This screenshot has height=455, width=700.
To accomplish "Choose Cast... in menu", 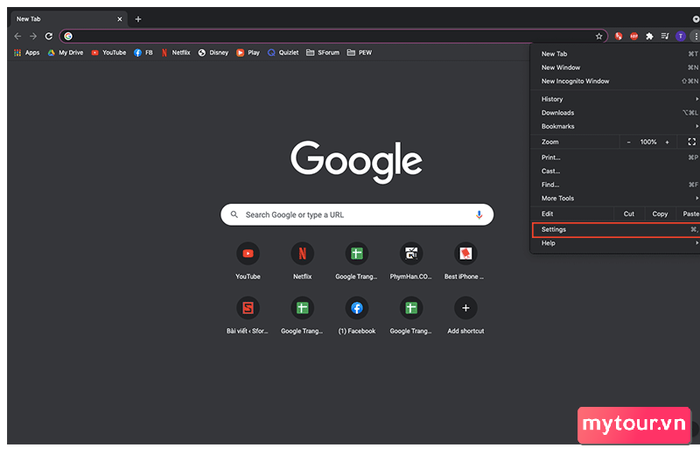I will click(x=615, y=171).
